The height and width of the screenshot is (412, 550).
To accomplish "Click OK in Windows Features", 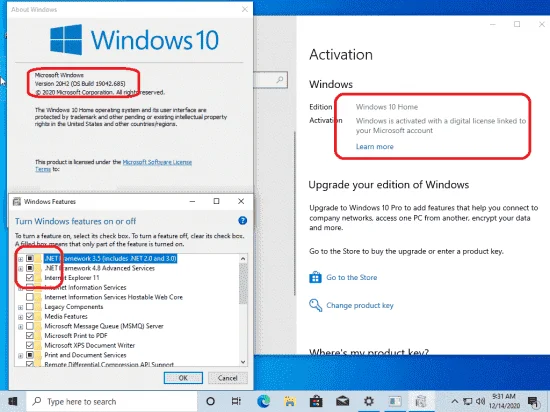I will [183, 378].
